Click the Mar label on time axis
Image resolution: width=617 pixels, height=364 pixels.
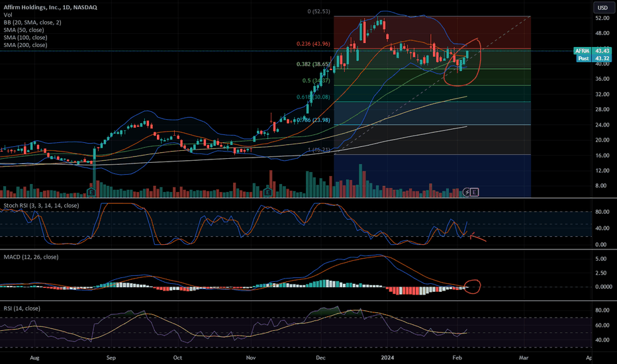[524, 357]
